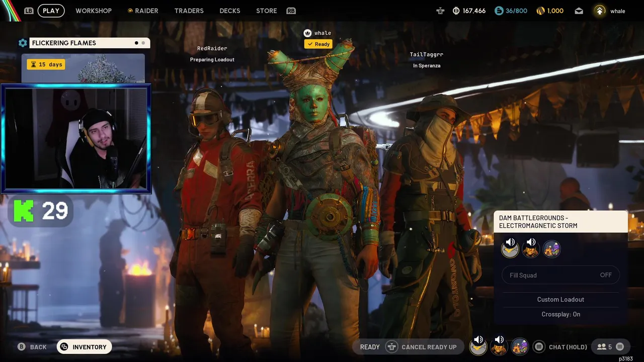
Task: Click the 15 days timer badge
Action: (x=46, y=64)
